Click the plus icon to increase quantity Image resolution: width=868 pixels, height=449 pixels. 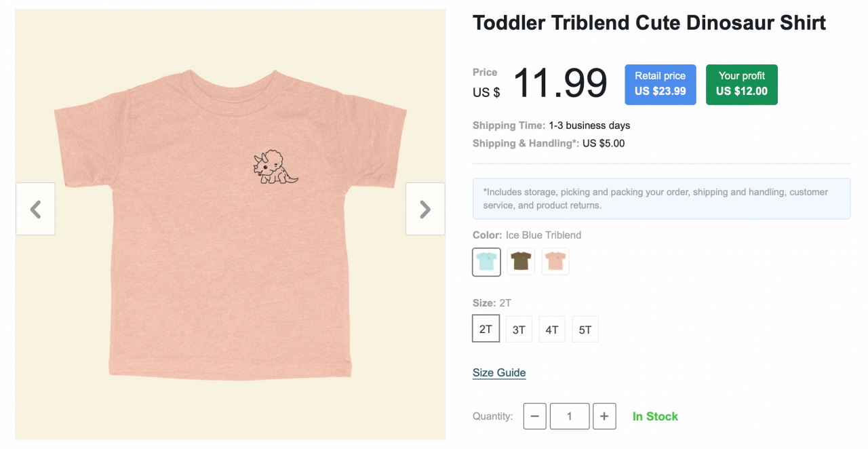pyautogui.click(x=604, y=416)
